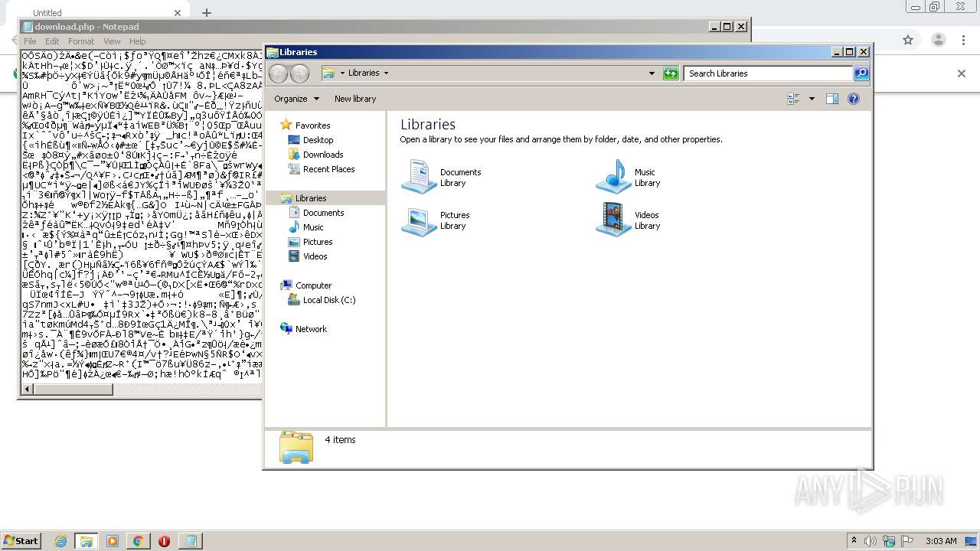This screenshot has width=980, height=551.
Task: Open network icon in system tray
Action: (x=890, y=541)
